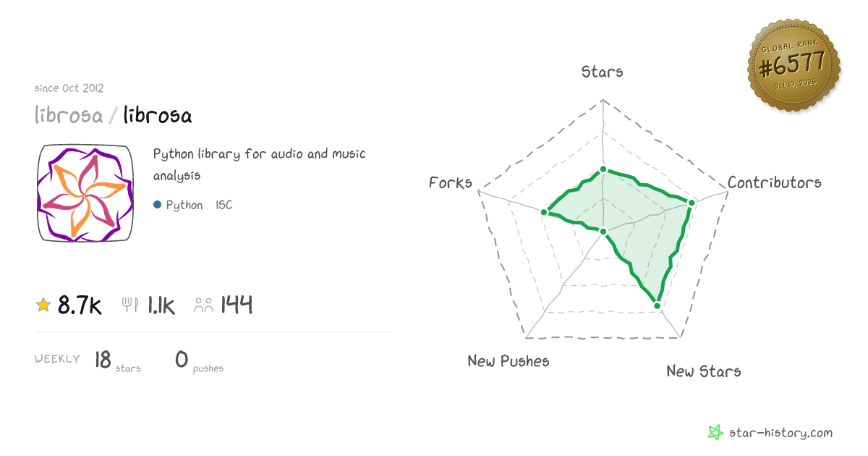Image resolution: width=868 pixels, height=456 pixels.
Task: Click the yellow star icon beside 8.7k
Action: [x=43, y=305]
